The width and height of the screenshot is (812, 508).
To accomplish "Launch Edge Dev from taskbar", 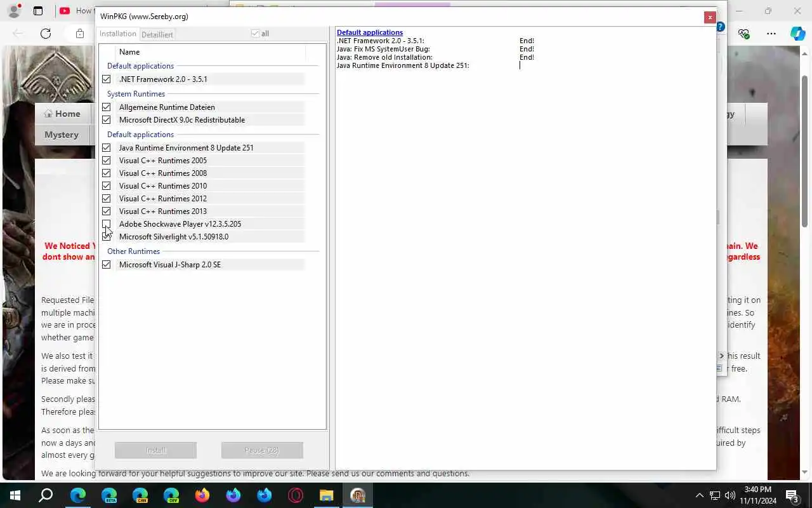I will (171, 495).
